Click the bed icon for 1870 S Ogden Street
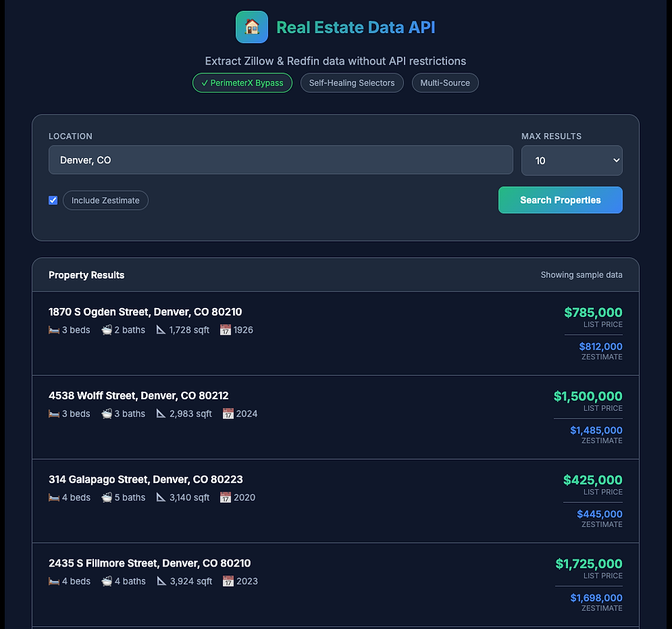This screenshot has width=672, height=629. click(x=54, y=330)
